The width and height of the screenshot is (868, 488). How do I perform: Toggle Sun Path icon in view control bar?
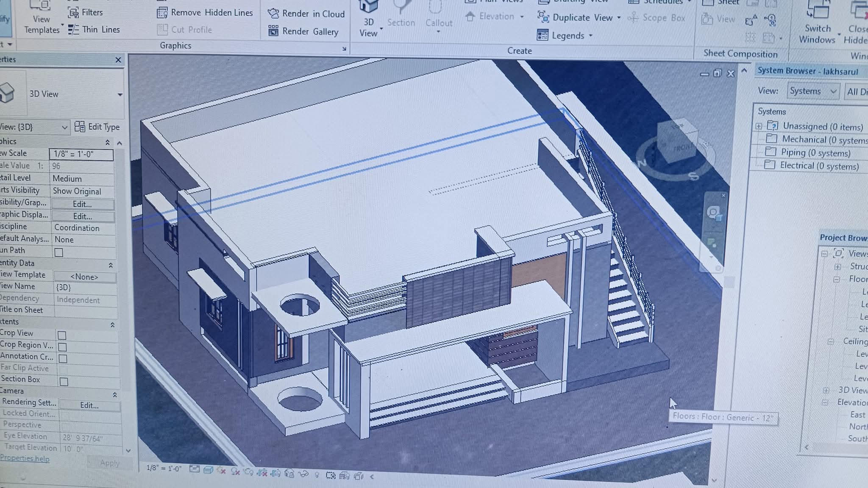[221, 471]
